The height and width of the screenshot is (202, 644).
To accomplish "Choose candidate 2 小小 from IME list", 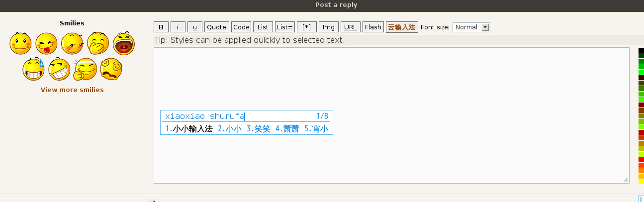I will pyautogui.click(x=230, y=129).
